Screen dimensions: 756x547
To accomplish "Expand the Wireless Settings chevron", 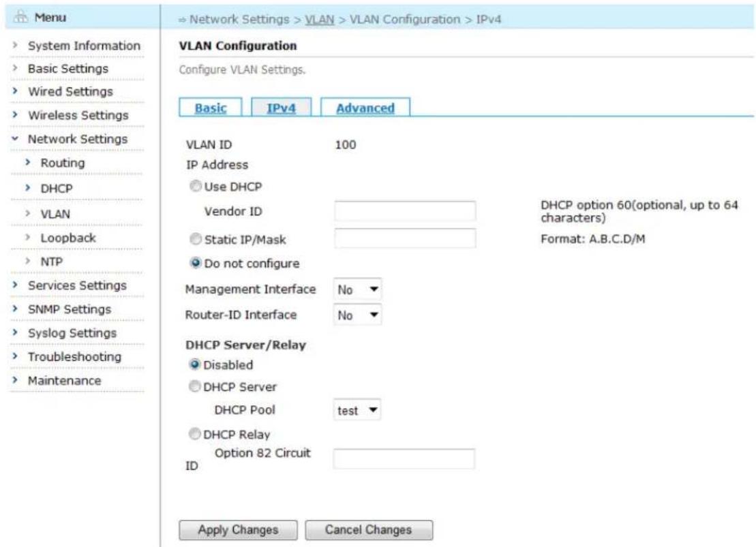I will click(15, 114).
